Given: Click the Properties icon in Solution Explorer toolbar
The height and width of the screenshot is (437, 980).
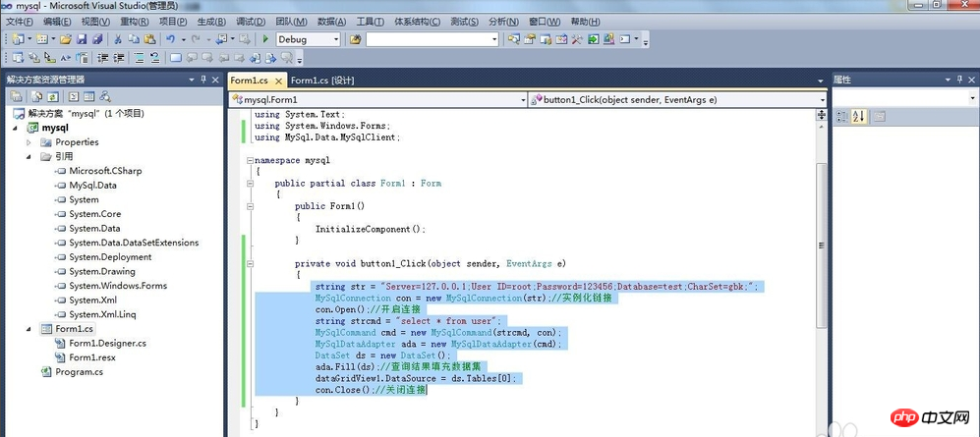Looking at the screenshot, I should pos(17,97).
